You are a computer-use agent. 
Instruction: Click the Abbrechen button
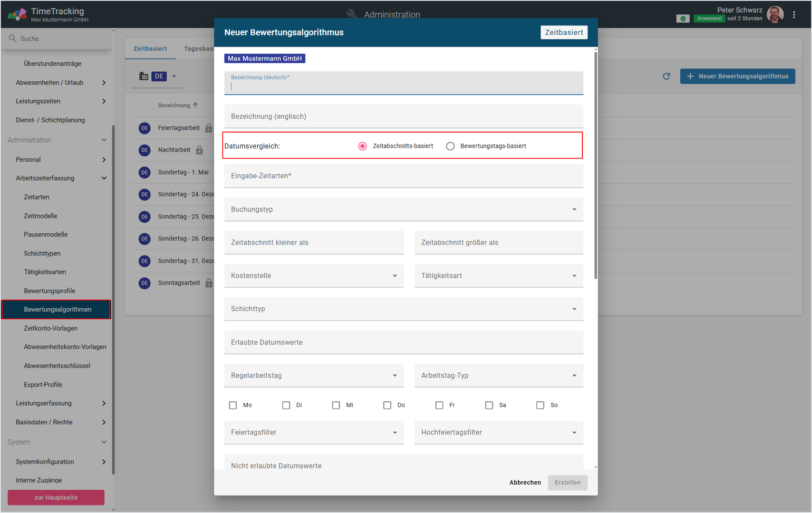pos(525,483)
